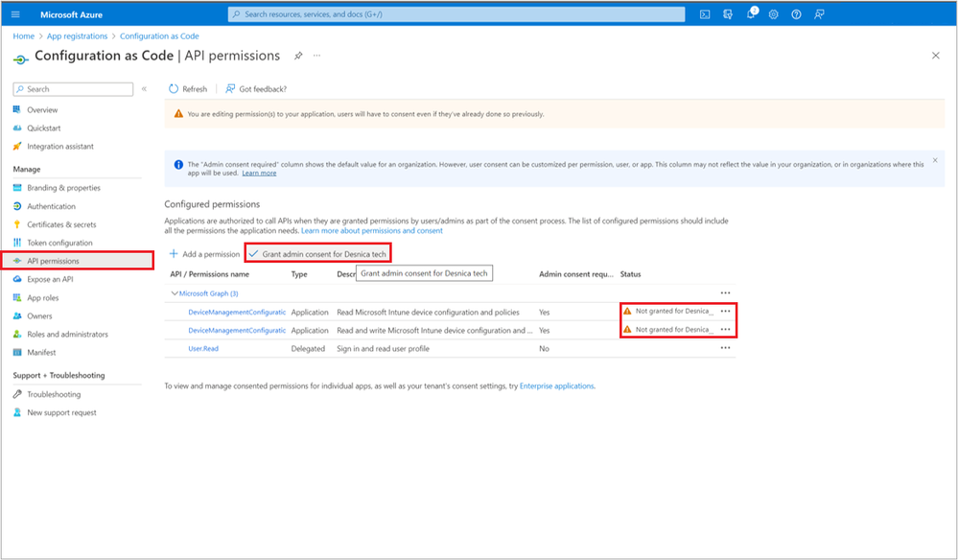Select API permissions in left menu
958x560 pixels.
(x=77, y=261)
